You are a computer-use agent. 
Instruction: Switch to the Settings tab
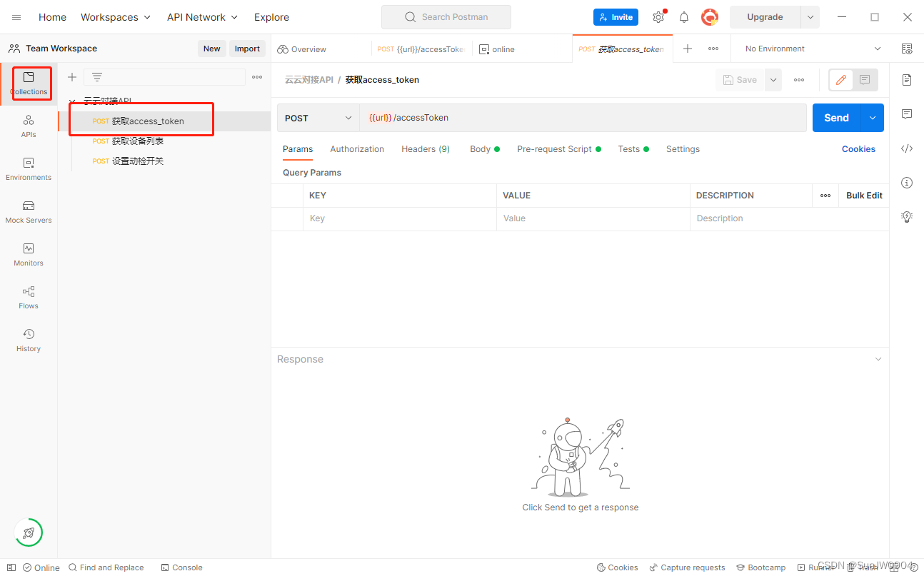(x=683, y=149)
